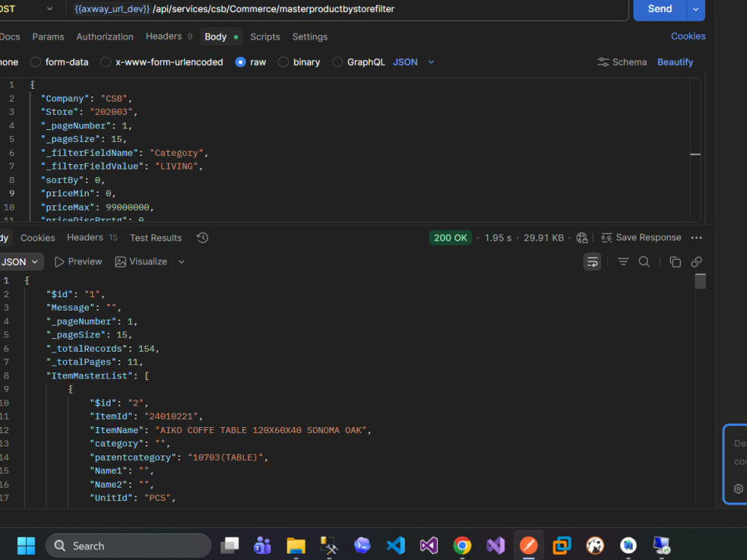Screen dimensions: 747x560
Task: Click Save Response
Action: [x=641, y=237]
